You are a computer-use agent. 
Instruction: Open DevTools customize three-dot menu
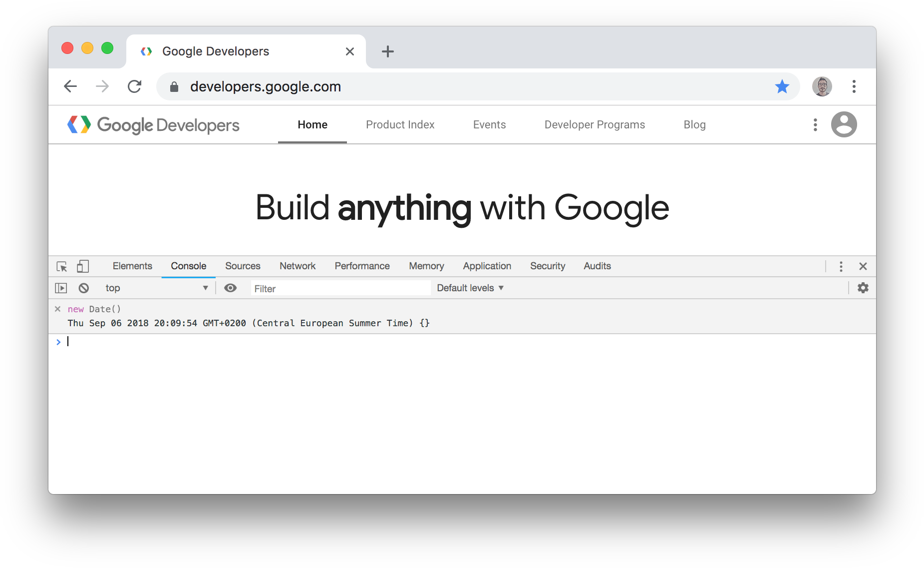841,266
